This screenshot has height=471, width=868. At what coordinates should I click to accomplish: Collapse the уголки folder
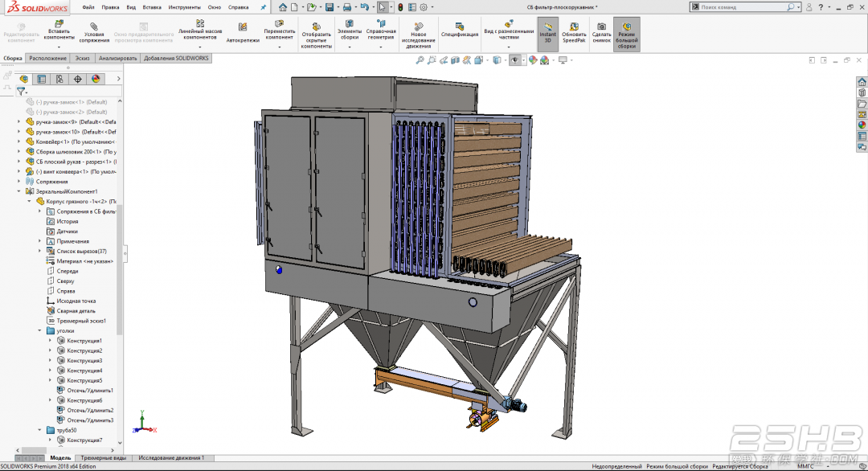click(x=40, y=331)
